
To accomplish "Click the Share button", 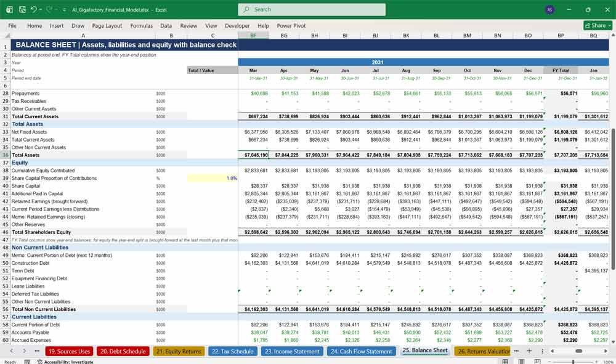I will tap(598, 25).
